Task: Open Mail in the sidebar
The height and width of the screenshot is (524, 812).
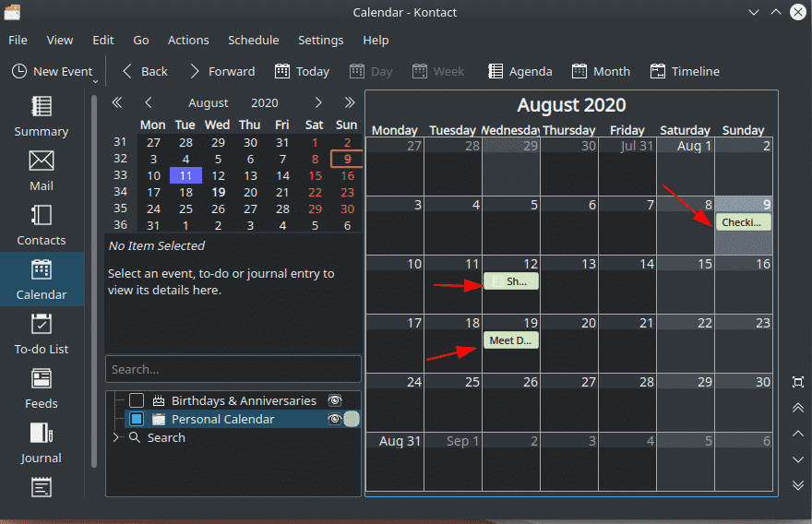Action: coord(42,171)
